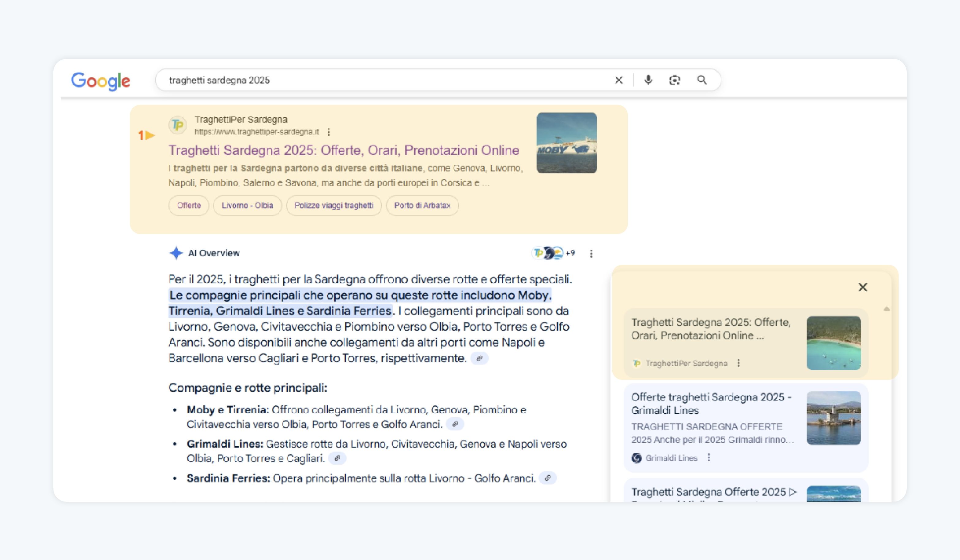The width and height of the screenshot is (960, 560).
Task: Open Google Lens image search
Action: point(675,80)
